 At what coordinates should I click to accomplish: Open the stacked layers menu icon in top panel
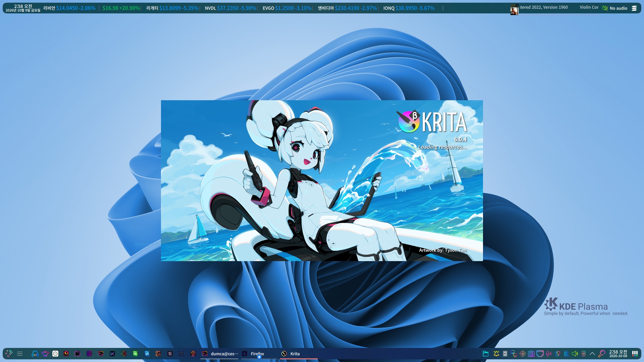pyautogui.click(x=634, y=8)
